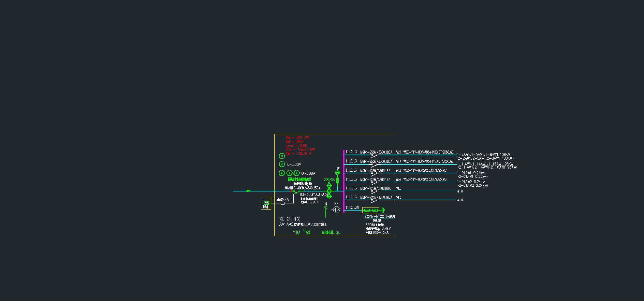Click the 800*2000*600 dimension text
This screenshot has height=301, width=644.
[314, 225]
